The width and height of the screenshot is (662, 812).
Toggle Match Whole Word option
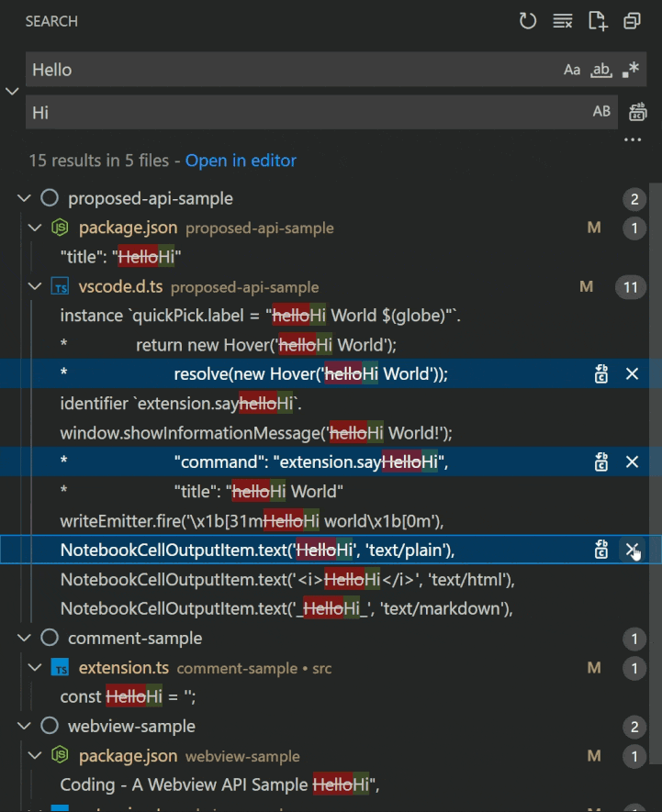(x=601, y=70)
